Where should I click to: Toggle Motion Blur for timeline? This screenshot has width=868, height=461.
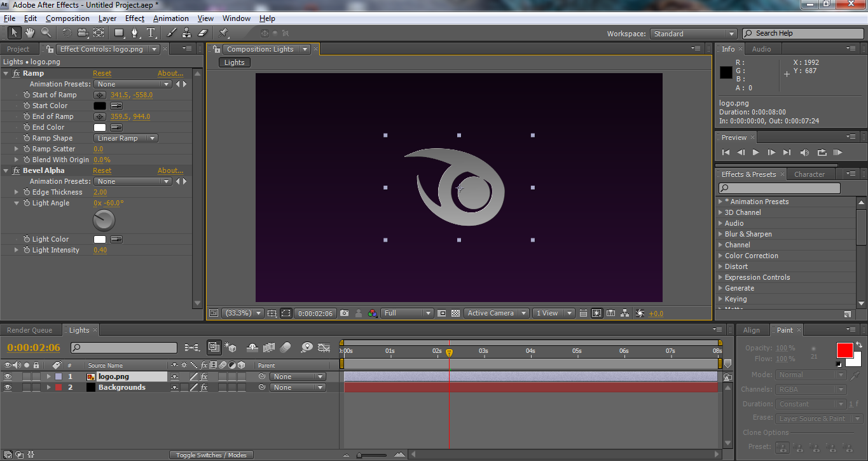click(285, 348)
